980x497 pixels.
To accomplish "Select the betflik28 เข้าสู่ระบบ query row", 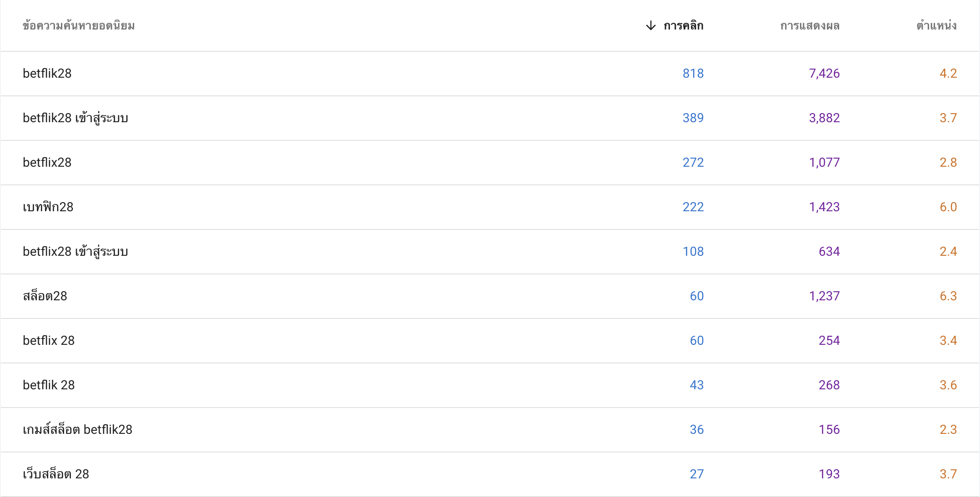I will pyautogui.click(x=490, y=118).
